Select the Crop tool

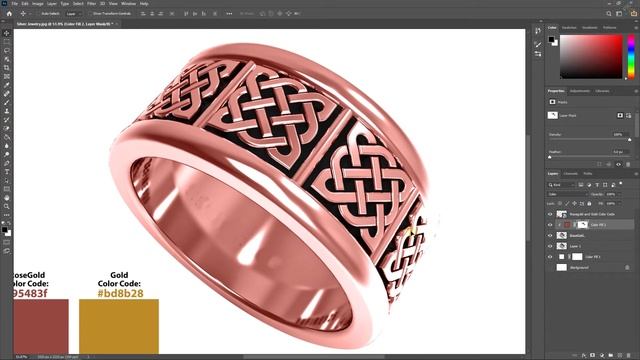coord(7,68)
